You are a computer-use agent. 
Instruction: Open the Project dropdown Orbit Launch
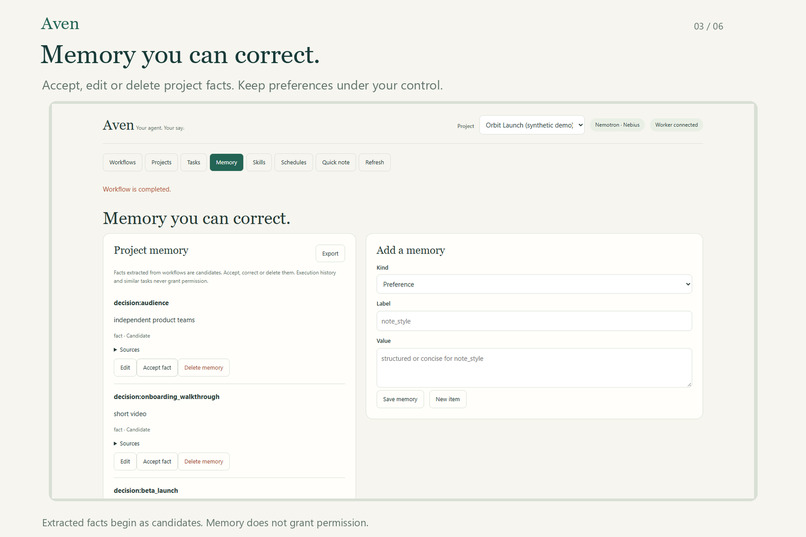pyautogui.click(x=532, y=125)
